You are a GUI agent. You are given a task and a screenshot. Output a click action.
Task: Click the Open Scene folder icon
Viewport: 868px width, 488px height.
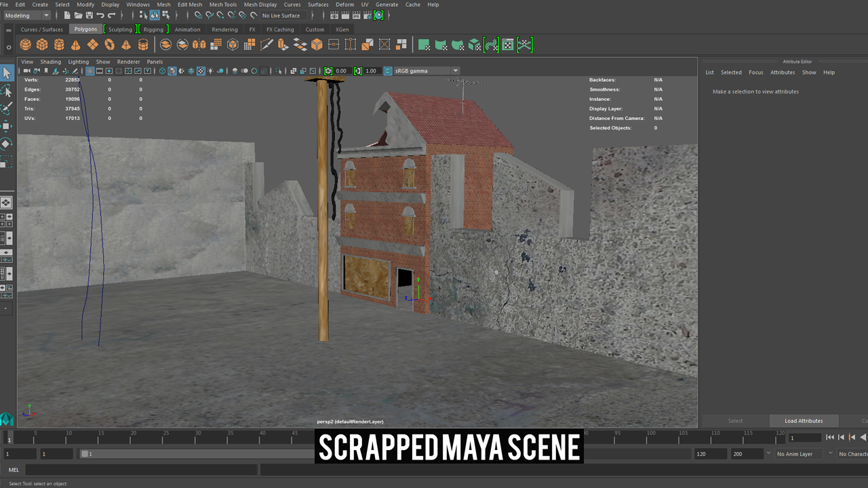pyautogui.click(x=79, y=15)
